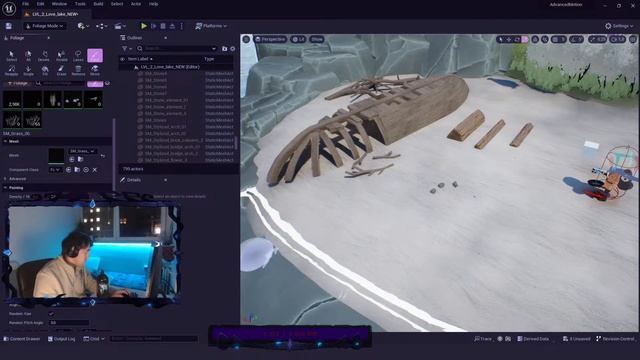Image resolution: width=640 pixels, height=360 pixels.
Task: Toggle the Outliner visibility column header eye
Action: (x=122, y=59)
